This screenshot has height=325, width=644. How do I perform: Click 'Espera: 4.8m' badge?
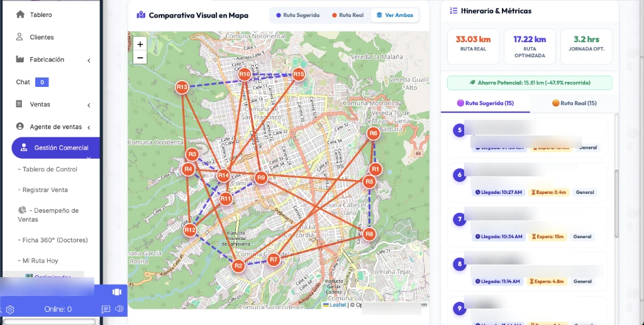[x=548, y=282]
